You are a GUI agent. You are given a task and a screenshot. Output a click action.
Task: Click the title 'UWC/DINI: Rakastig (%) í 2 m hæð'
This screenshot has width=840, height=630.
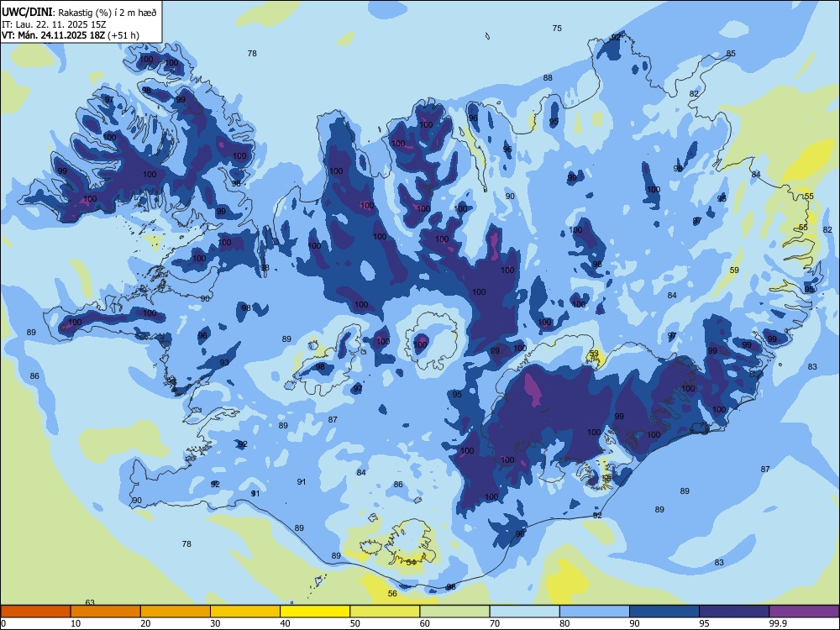click(x=79, y=13)
